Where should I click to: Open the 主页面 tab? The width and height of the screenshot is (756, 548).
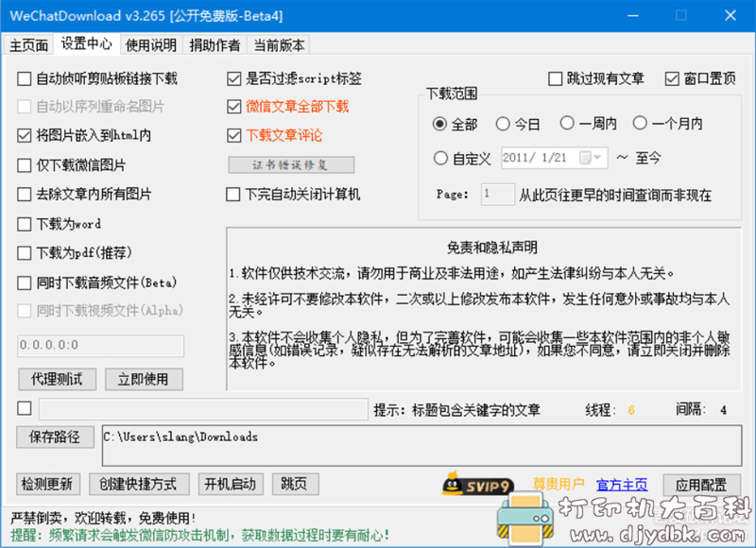[x=28, y=45]
